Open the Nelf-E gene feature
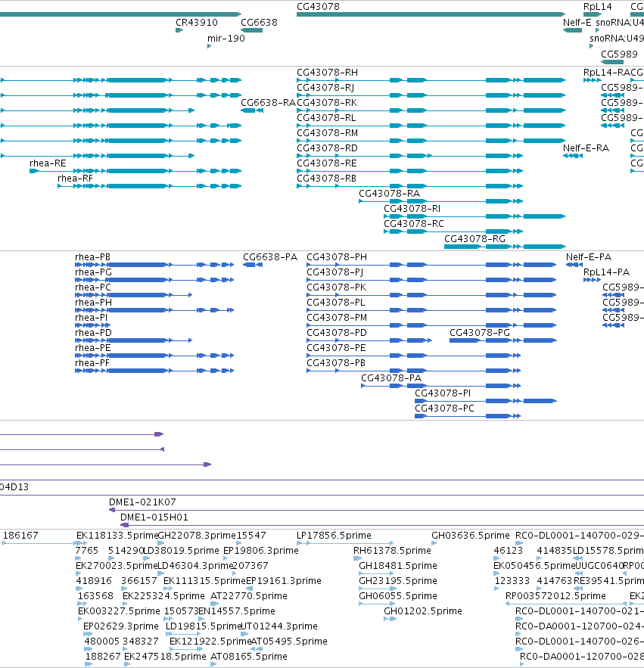The height and width of the screenshot is (668, 644). pos(572,30)
